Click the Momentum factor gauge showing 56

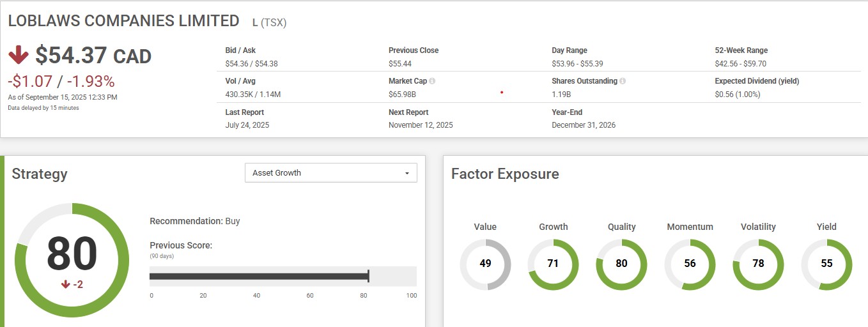tap(690, 264)
